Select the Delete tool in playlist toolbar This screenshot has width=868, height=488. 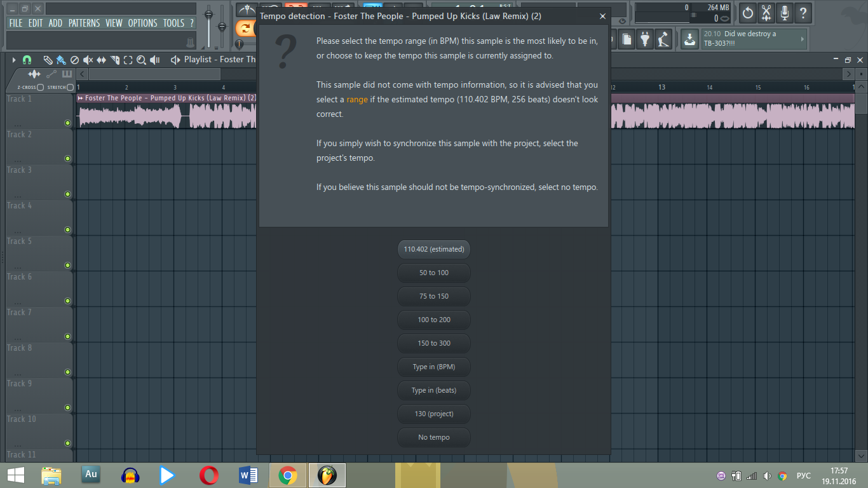tap(74, 60)
